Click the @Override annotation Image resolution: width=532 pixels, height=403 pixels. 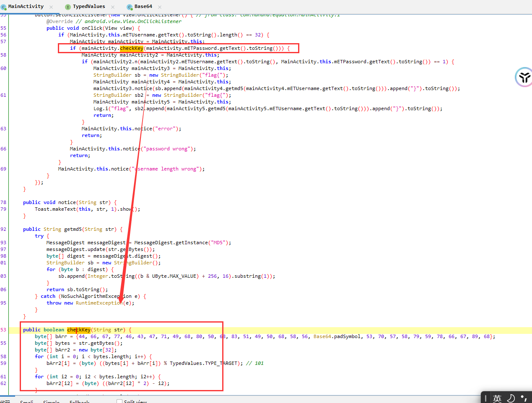pos(60,21)
